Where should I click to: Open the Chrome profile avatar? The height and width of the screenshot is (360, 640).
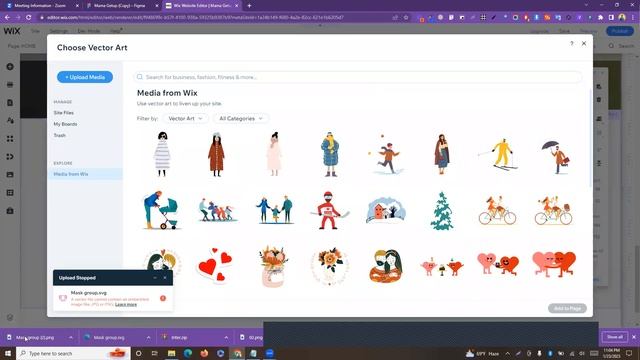point(622,18)
